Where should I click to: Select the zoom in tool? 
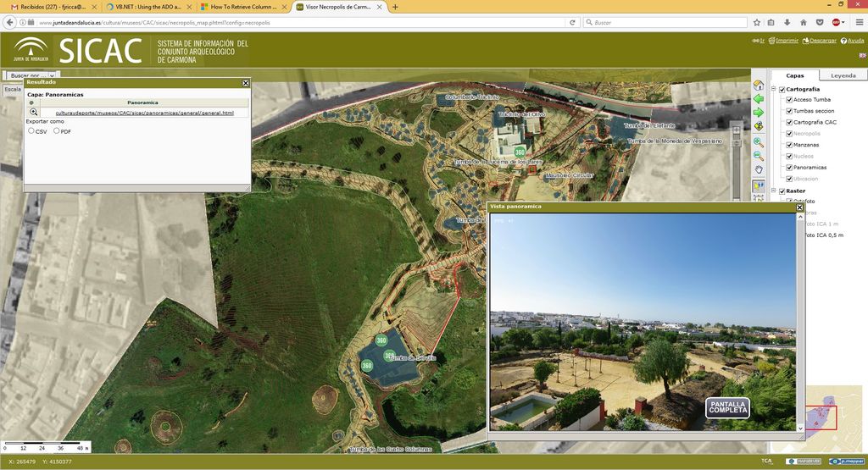[x=759, y=142]
